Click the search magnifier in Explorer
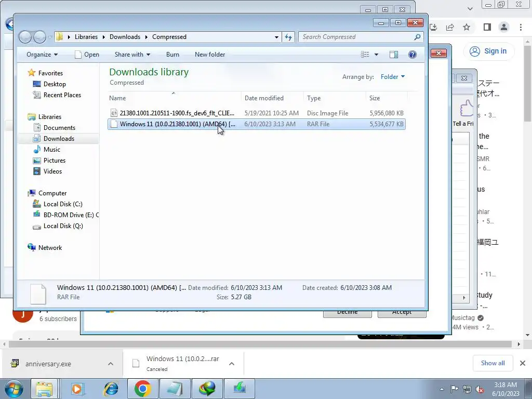 417,37
